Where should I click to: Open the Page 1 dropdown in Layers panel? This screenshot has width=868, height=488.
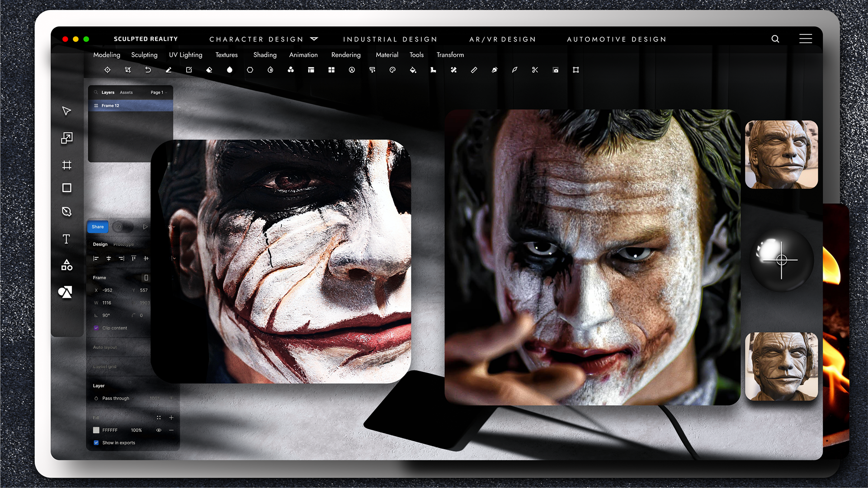159,93
